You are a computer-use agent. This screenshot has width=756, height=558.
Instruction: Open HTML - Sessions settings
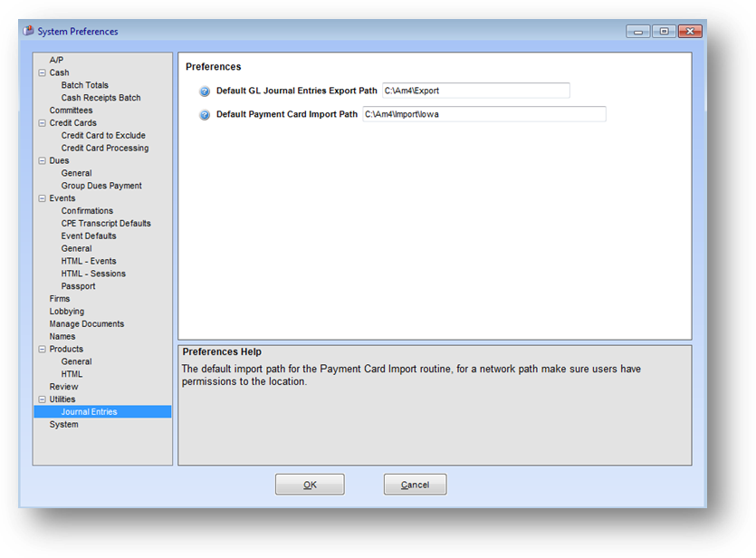(x=93, y=273)
